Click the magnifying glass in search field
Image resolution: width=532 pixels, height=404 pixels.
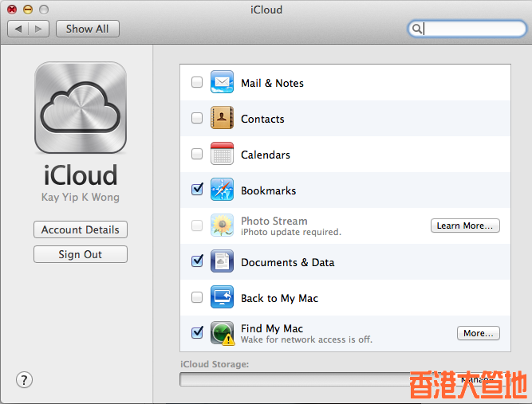(x=416, y=29)
